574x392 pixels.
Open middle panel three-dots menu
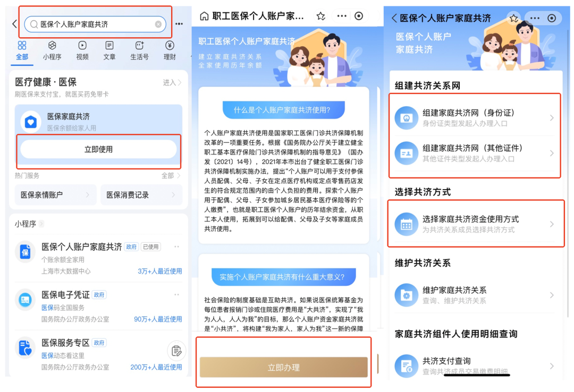[342, 16]
